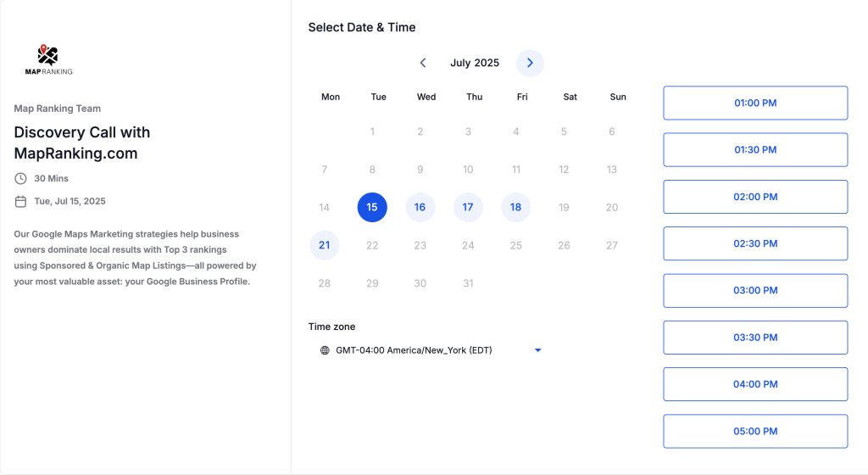868x475 pixels.
Task: Choose the 05:00 PM time slot
Action: [x=754, y=431]
